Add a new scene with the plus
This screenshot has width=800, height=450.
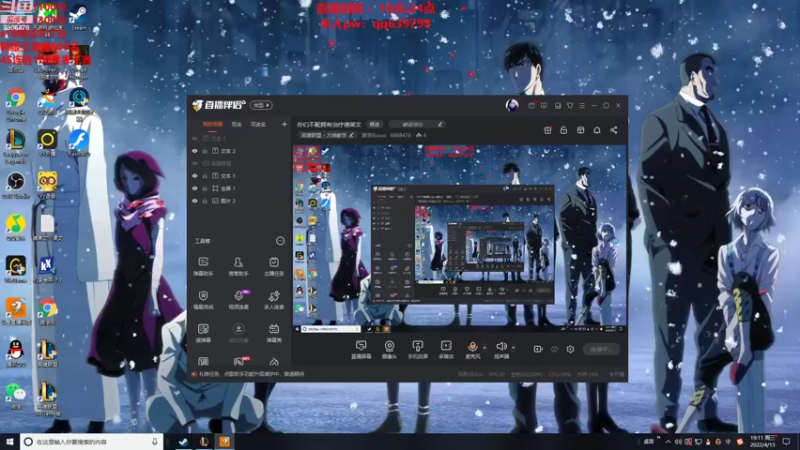tap(284, 124)
